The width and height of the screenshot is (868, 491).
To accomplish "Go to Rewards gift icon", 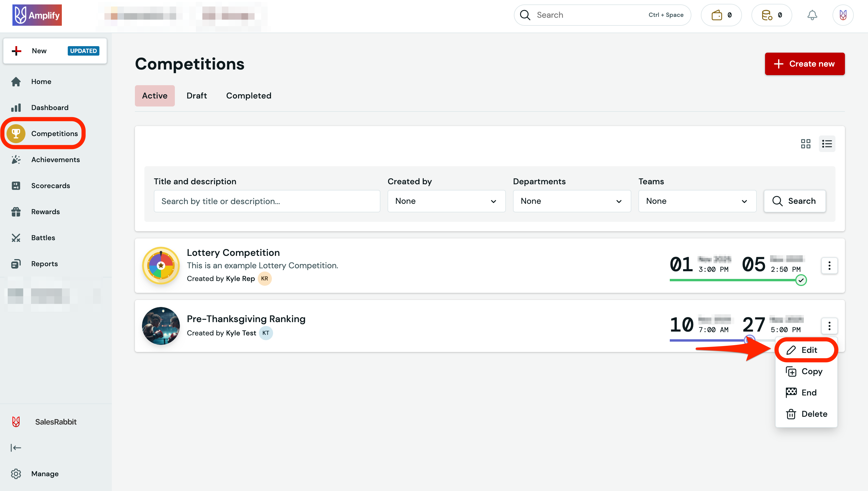I will tap(16, 212).
